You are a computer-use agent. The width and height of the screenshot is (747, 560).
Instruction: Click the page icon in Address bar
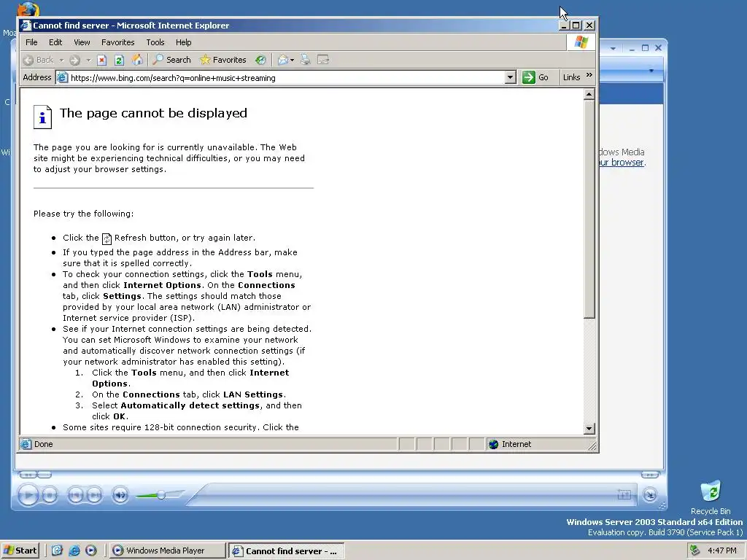coord(63,77)
